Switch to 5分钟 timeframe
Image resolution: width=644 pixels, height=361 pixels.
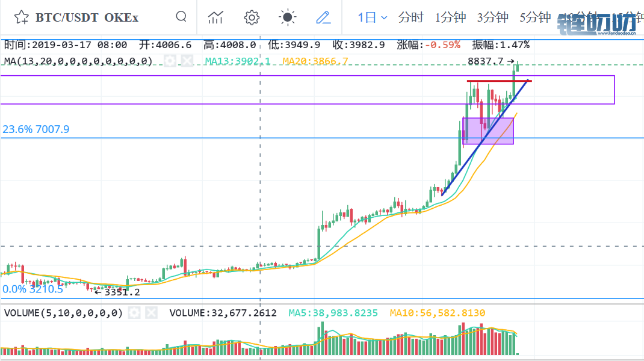click(x=535, y=17)
